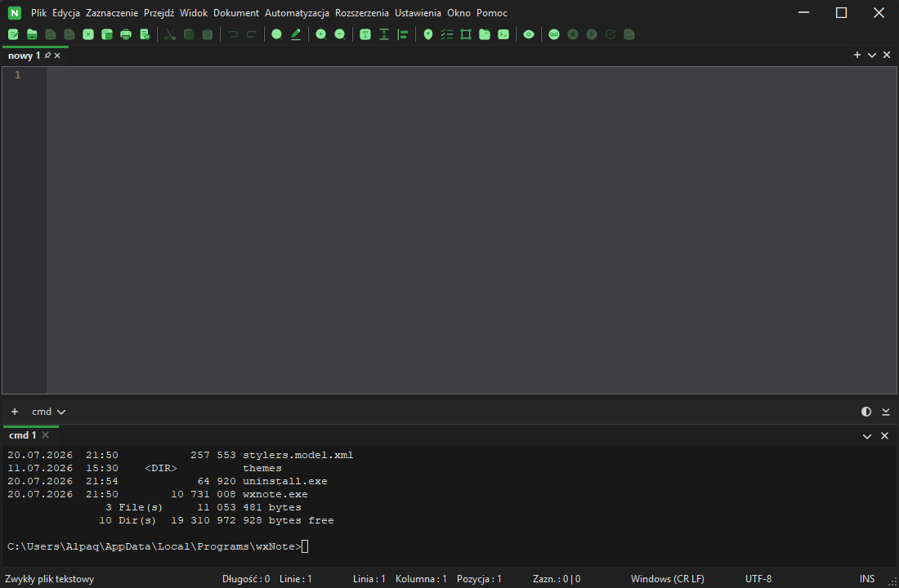Image resolution: width=899 pixels, height=588 pixels.
Task: Click line 1 in the editor area
Action: pos(472,75)
